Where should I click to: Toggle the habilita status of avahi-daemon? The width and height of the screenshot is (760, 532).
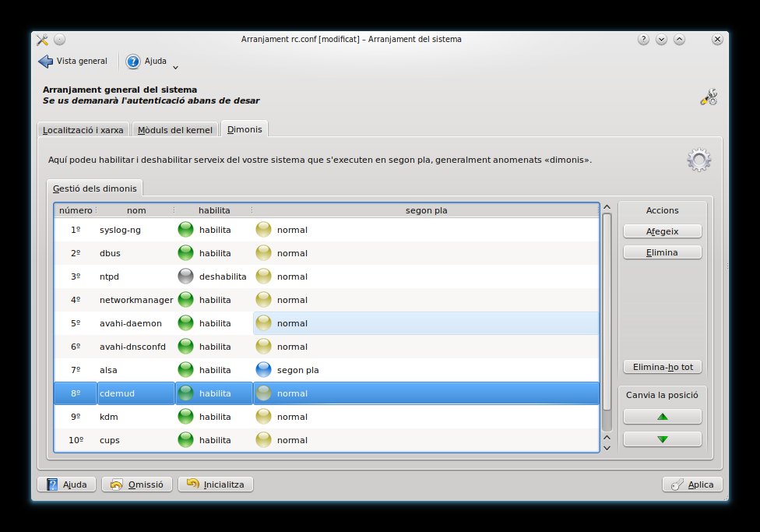coord(185,323)
